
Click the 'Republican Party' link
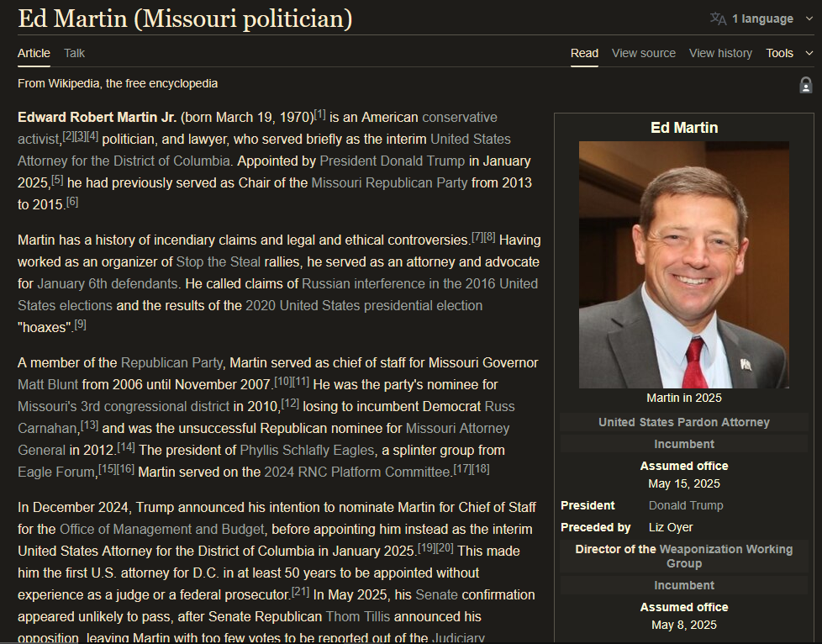click(171, 363)
